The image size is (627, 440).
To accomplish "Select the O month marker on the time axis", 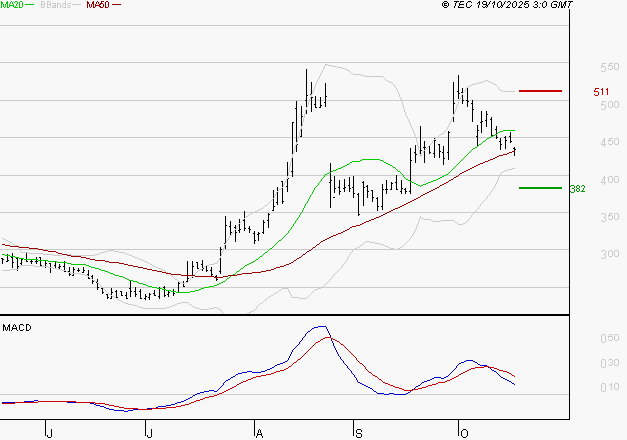I will point(463,432).
